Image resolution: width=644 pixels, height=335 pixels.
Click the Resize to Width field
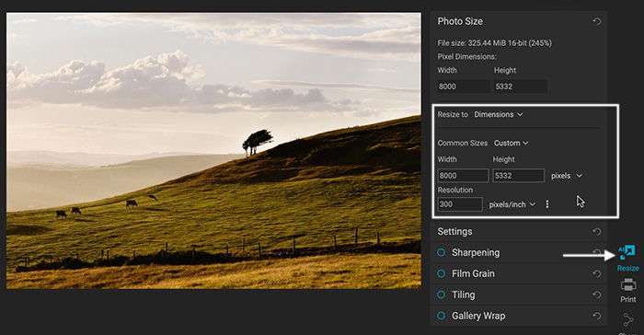463,176
